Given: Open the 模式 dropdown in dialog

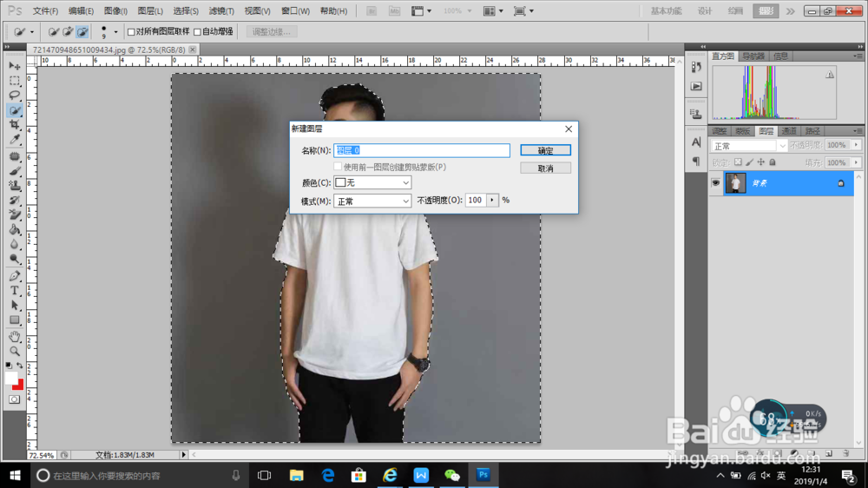Looking at the screenshot, I should (372, 201).
